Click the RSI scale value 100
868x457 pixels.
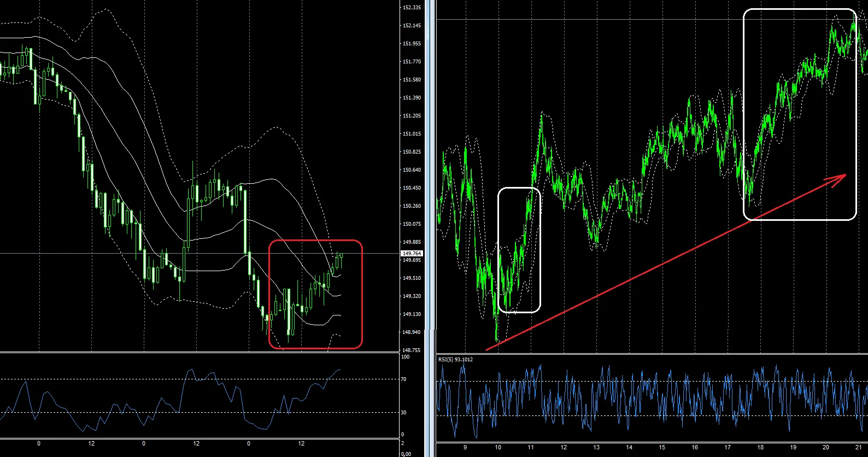tap(405, 357)
